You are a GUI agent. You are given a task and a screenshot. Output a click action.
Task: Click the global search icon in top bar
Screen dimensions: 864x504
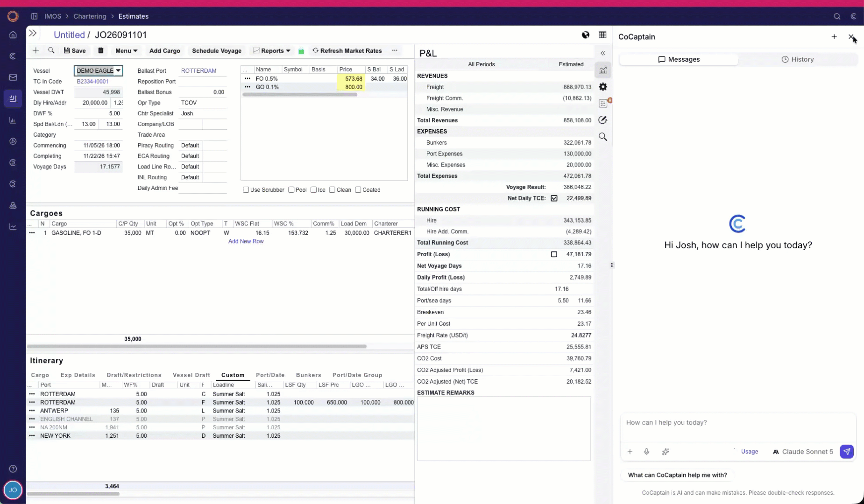click(837, 16)
